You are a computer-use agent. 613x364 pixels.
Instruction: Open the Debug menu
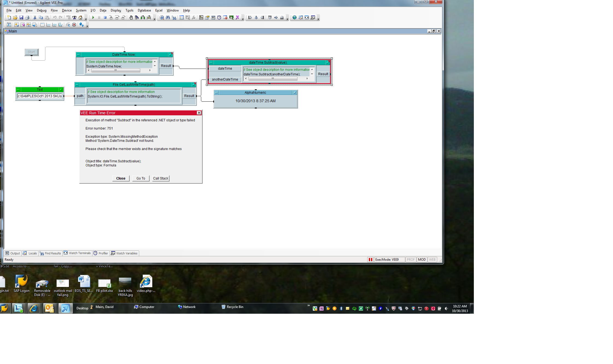pos(42,10)
